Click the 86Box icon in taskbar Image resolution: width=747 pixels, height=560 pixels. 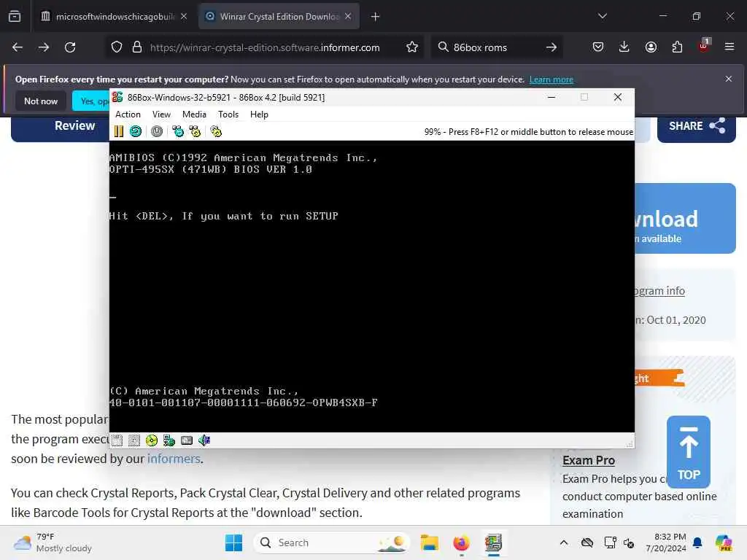494,542
